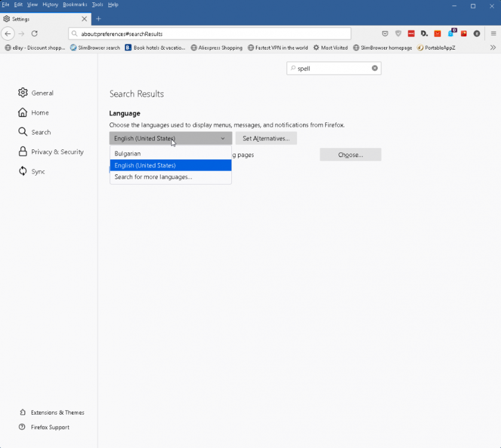Open the Search settings category

coord(35,132)
